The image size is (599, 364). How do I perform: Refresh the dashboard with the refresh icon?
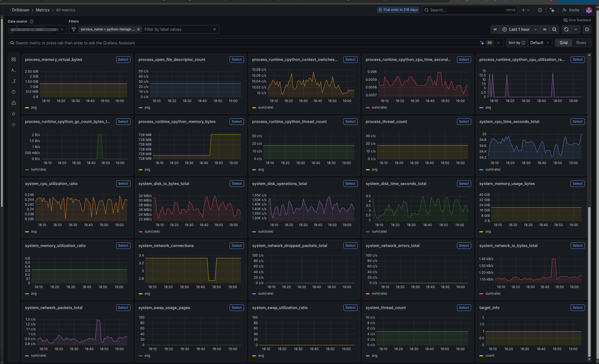point(566,29)
